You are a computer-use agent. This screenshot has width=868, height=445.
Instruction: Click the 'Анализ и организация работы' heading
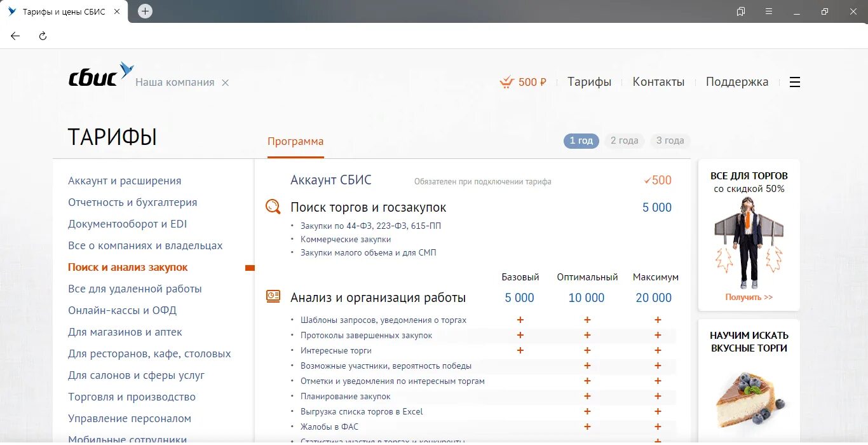[378, 298]
